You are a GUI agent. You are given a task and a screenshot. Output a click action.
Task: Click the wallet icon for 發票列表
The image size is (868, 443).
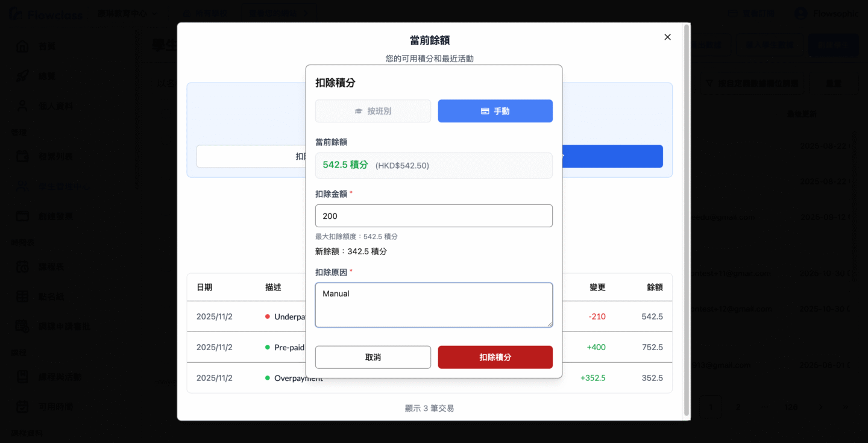22,157
